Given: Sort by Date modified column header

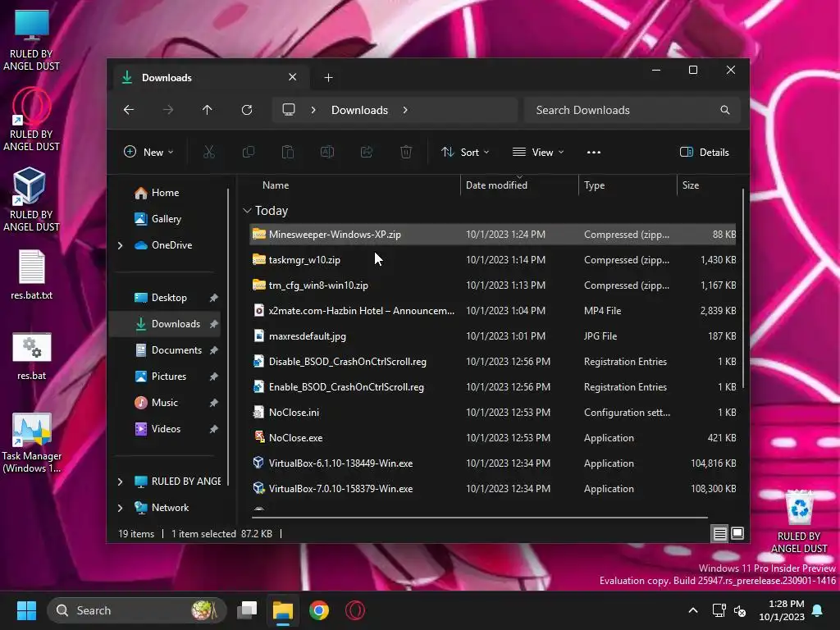Looking at the screenshot, I should pyautogui.click(x=496, y=185).
